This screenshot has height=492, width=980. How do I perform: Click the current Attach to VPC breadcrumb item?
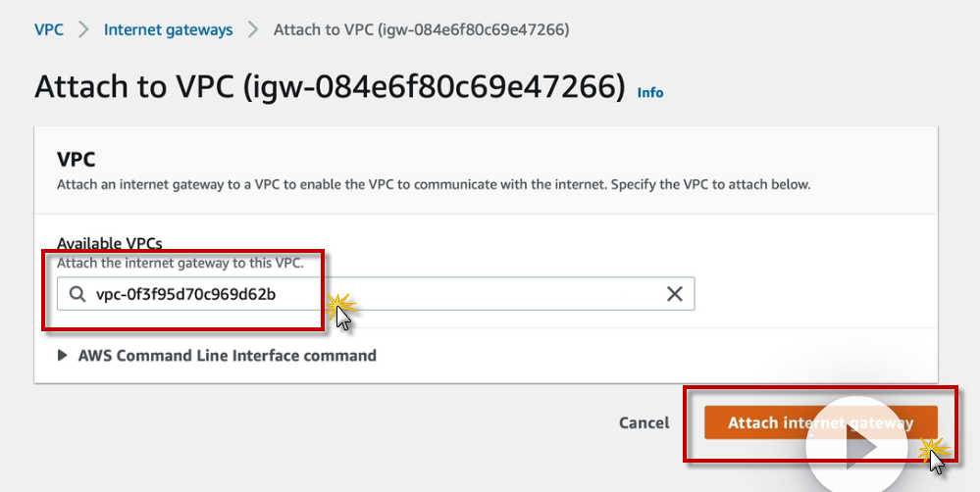421,29
